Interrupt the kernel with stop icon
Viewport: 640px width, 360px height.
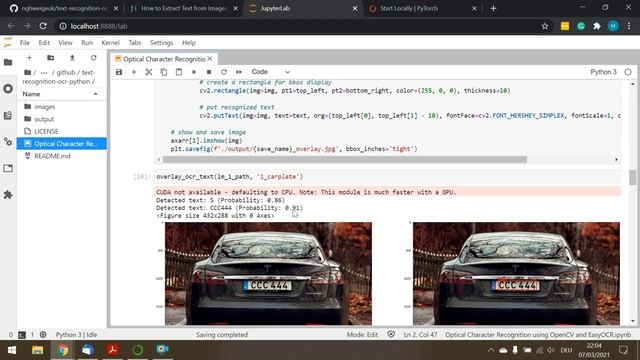coord(209,72)
